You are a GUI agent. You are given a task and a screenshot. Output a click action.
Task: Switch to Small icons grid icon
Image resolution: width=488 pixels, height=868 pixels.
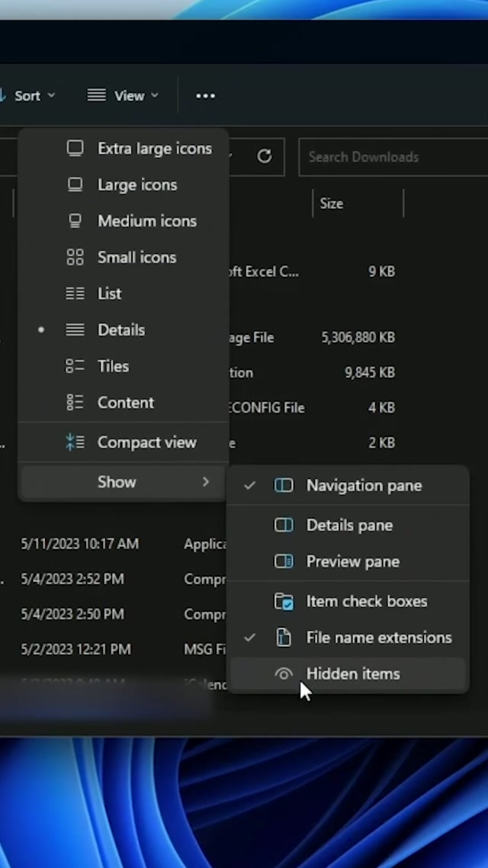(75, 257)
